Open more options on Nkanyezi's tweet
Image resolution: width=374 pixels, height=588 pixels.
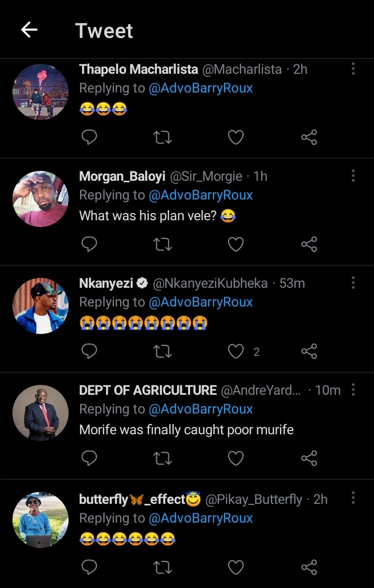(353, 283)
